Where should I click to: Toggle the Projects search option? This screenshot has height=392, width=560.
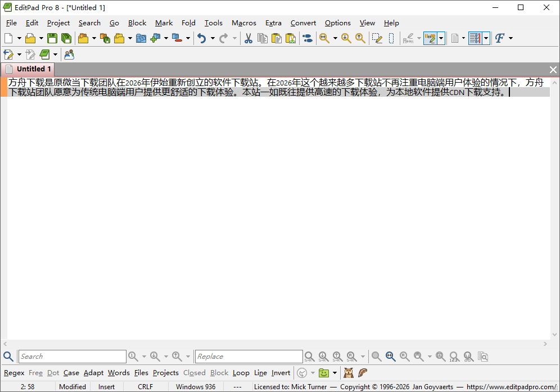tap(166, 373)
